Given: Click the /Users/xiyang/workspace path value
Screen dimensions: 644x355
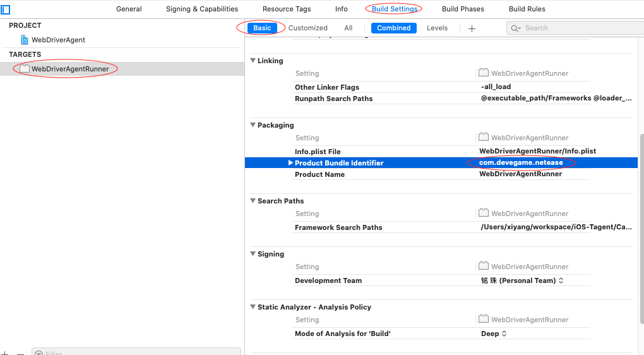Looking at the screenshot, I should [556, 227].
